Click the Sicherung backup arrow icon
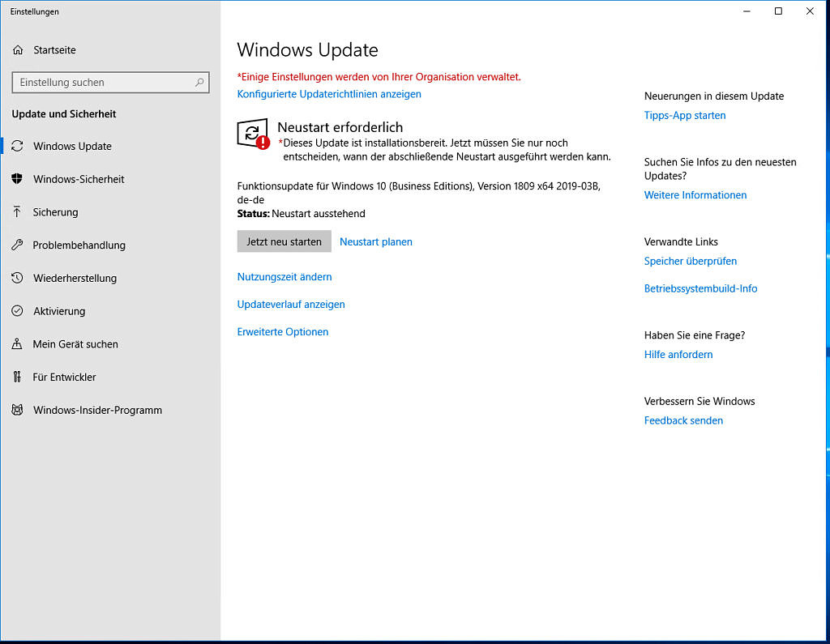Screen dimensions: 830x644 pos(17,212)
